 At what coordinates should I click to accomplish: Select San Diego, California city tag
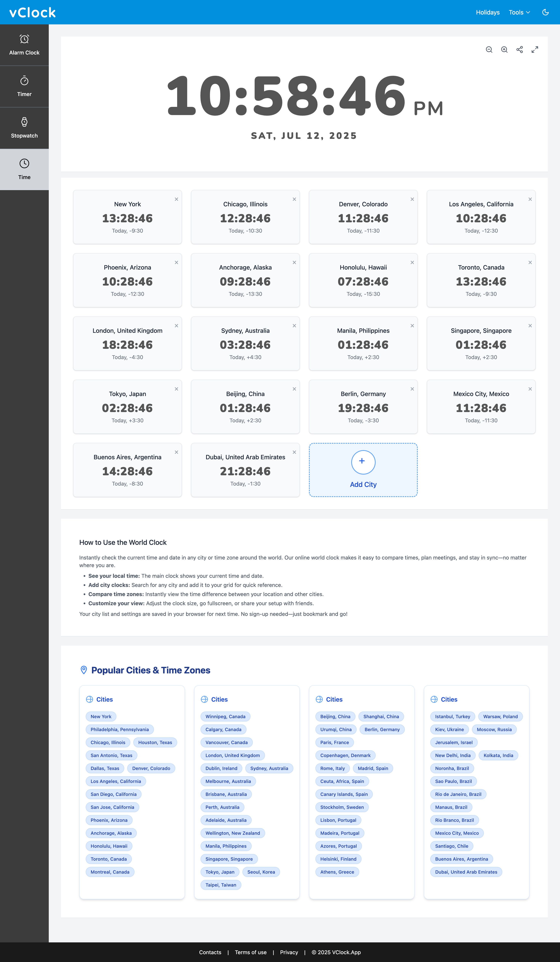(x=113, y=794)
